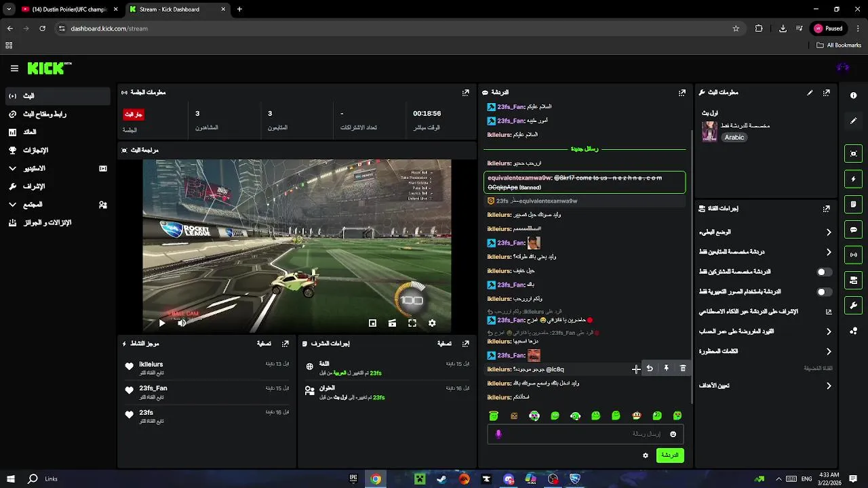
Task: Mute the stream preview volume
Action: (182, 323)
